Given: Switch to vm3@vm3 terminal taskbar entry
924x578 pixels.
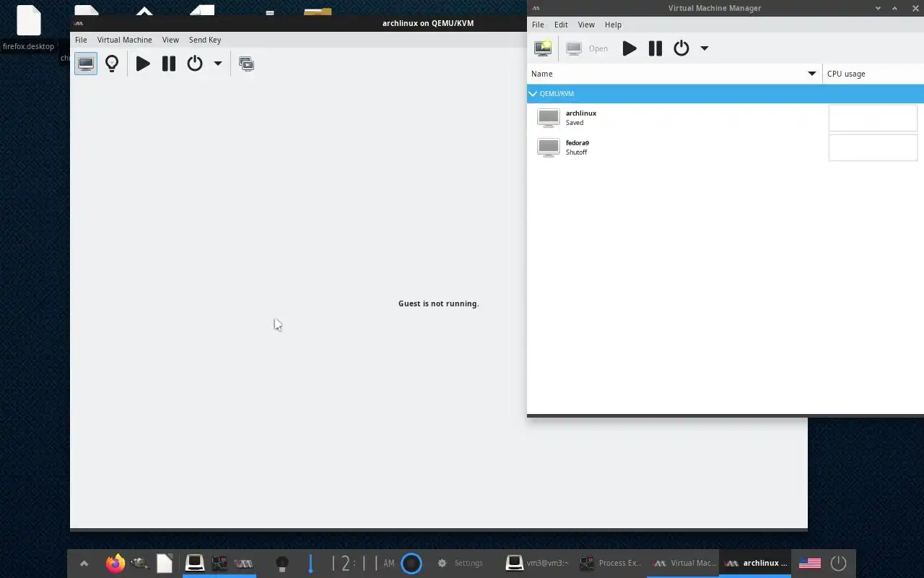Looking at the screenshot, I should 537,564.
